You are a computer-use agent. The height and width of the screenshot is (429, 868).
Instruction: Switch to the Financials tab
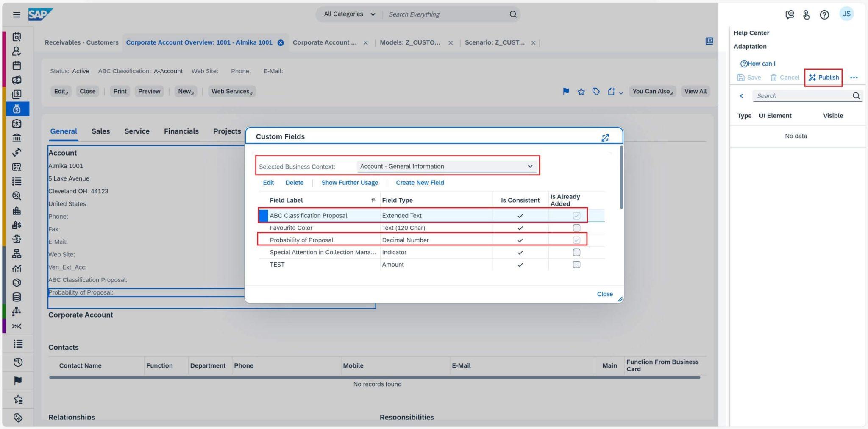[181, 131]
